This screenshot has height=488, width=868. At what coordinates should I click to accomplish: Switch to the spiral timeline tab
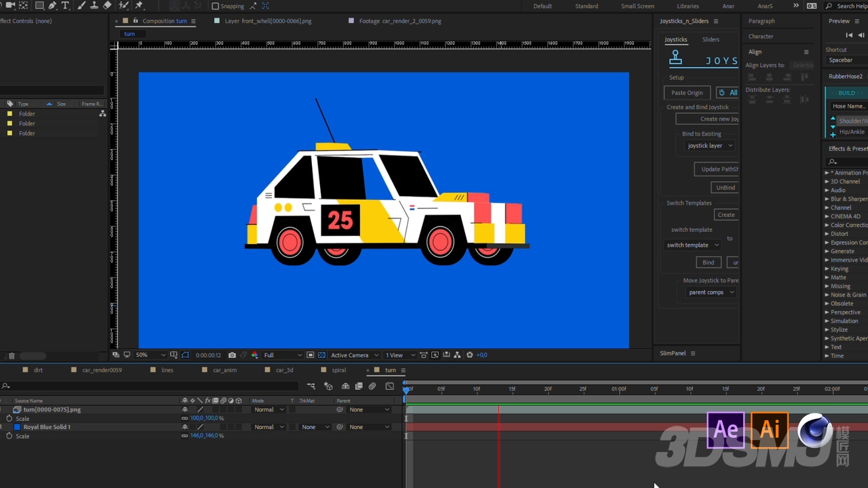click(339, 370)
